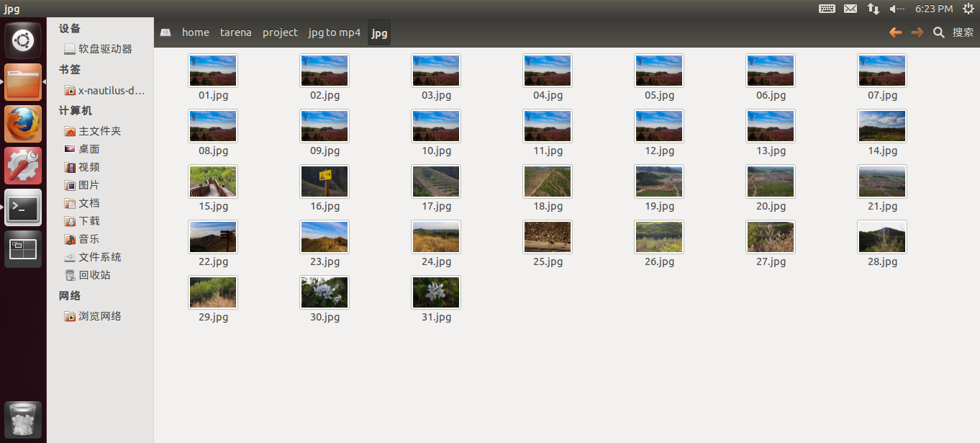This screenshot has height=443, width=980.
Task: Click file name 18.jpg
Action: pos(548,206)
